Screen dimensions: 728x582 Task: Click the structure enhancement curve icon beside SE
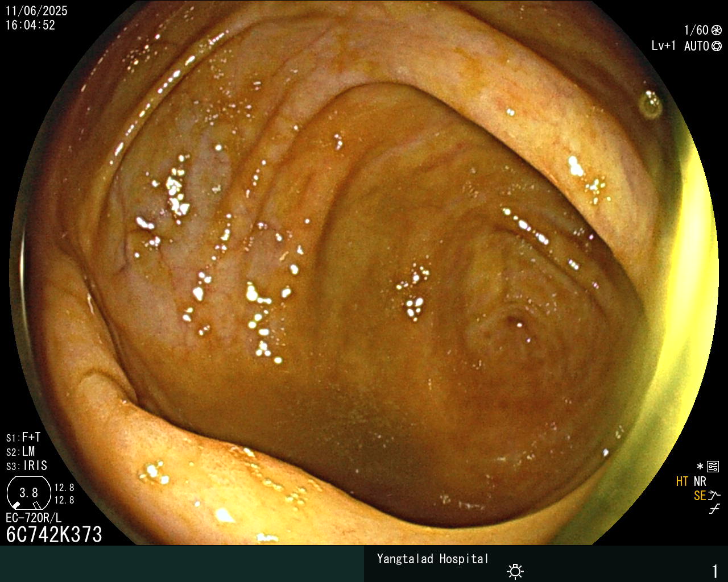[x=714, y=496]
